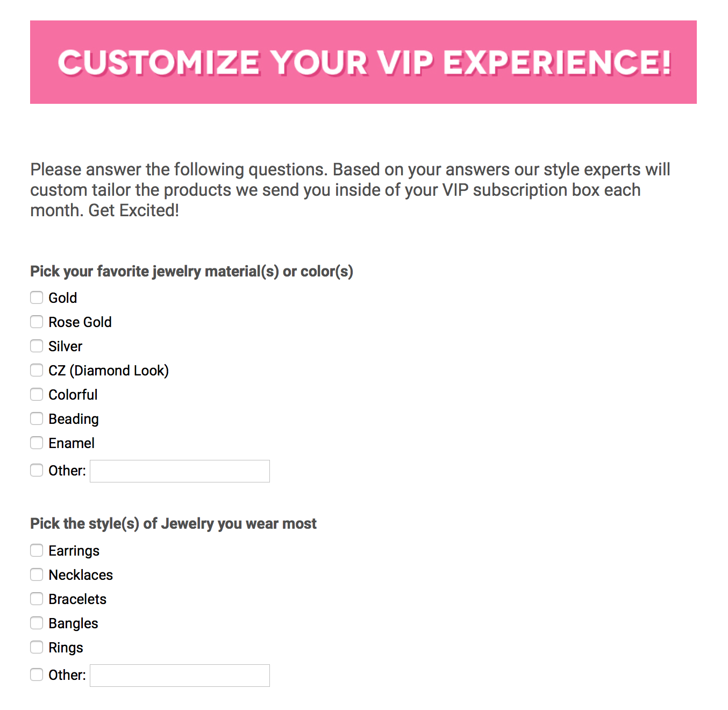The width and height of the screenshot is (728, 710).
Task: Check the Other box under jewelry materials
Action: click(x=37, y=470)
